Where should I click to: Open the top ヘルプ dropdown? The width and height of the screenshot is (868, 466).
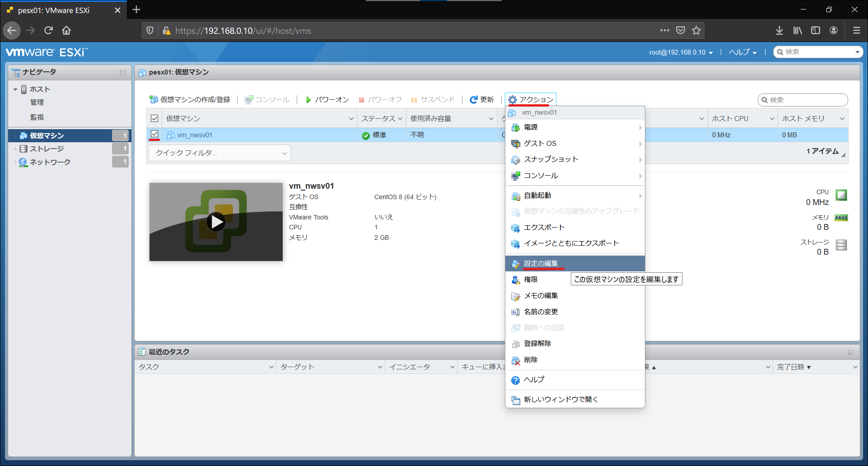click(x=742, y=52)
